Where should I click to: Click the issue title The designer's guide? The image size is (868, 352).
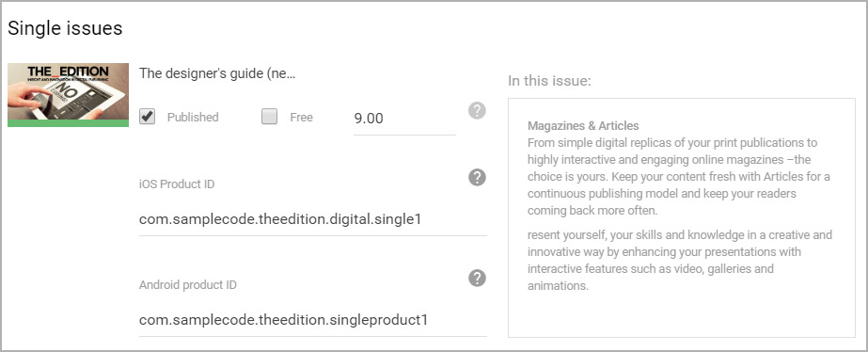tap(217, 73)
